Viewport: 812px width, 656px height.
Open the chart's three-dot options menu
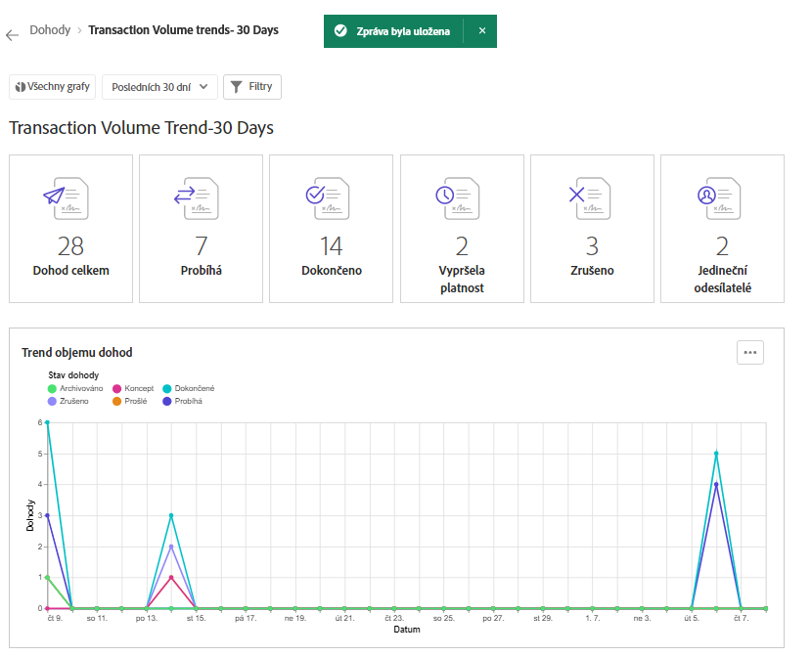point(749,352)
